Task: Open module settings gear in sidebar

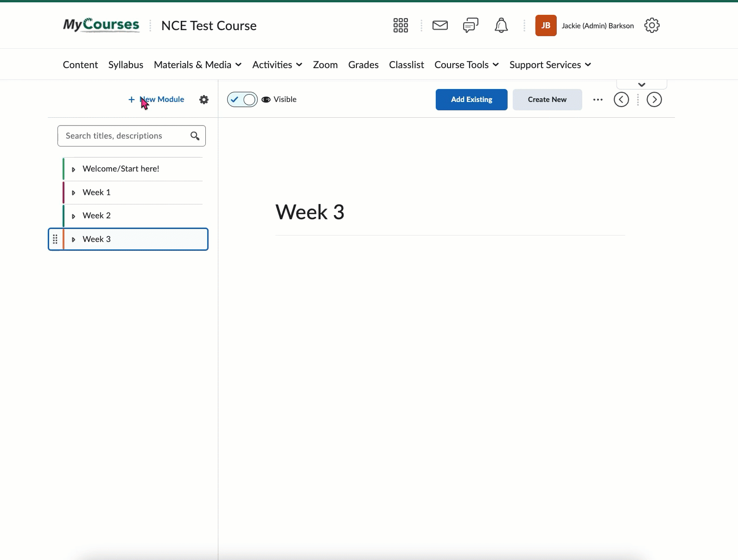Action: click(x=204, y=100)
